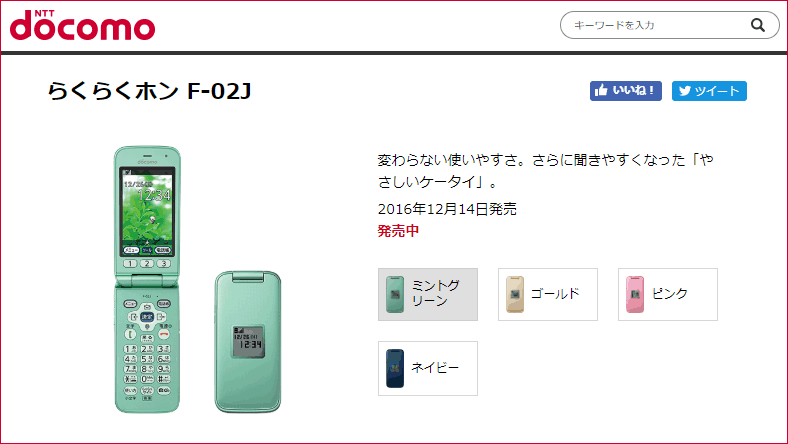Click the 2016年12月14日発売 release date text
The width and height of the screenshot is (788, 444).
pyautogui.click(x=447, y=209)
